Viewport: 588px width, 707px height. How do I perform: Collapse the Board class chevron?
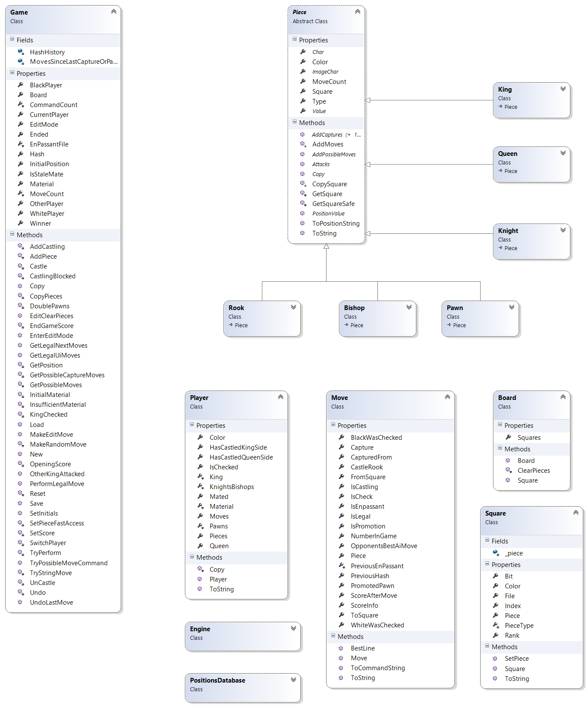563,397
